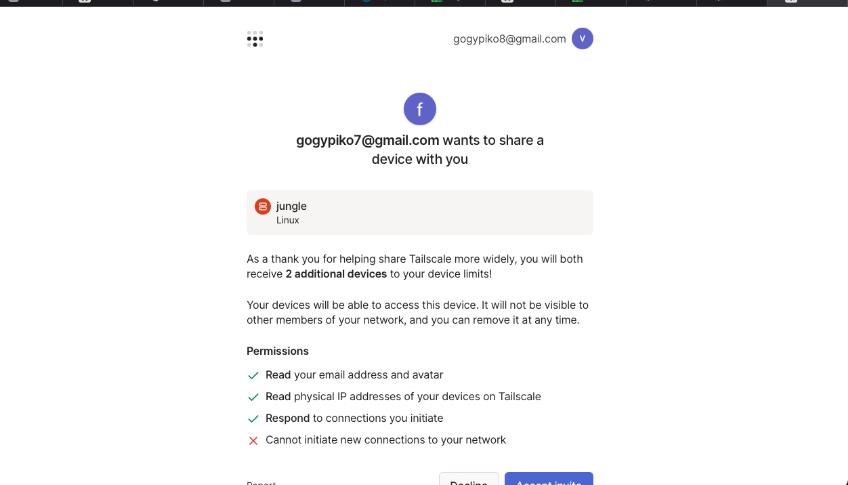Click red X beside Cannot initiate connections
The width and height of the screenshot is (848, 485).
253,440
